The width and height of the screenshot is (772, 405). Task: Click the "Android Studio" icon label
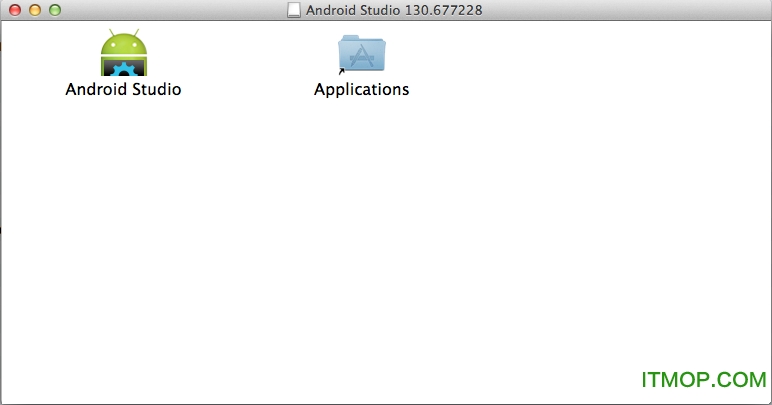[x=123, y=89]
